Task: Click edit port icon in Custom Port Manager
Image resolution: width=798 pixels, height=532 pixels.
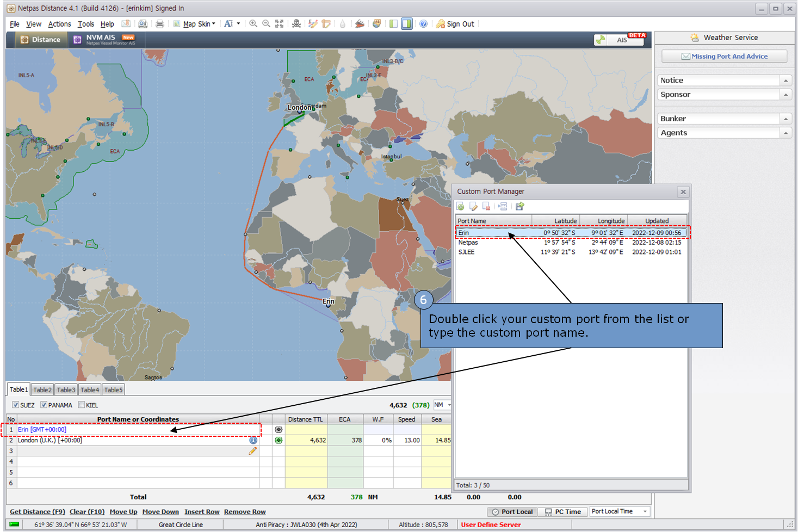Action: click(473, 206)
